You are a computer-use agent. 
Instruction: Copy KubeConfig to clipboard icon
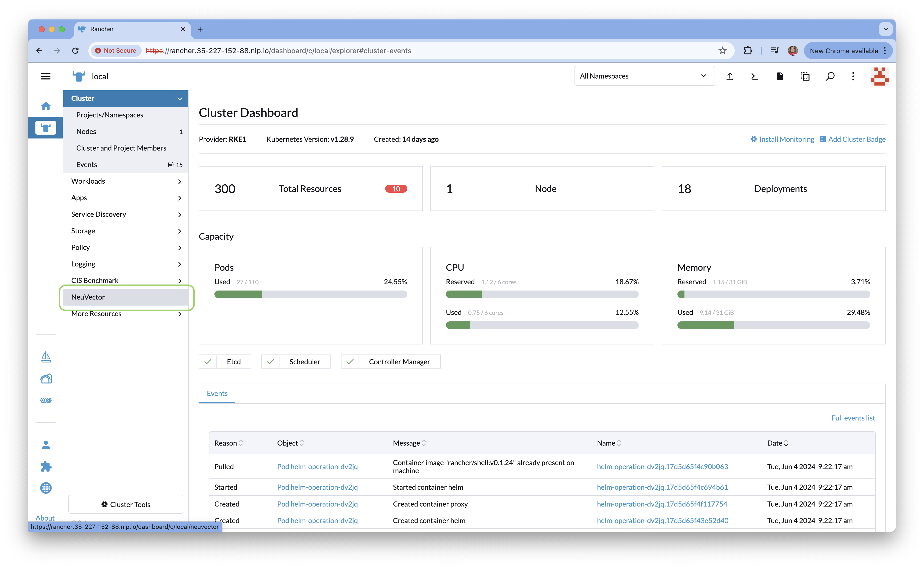[x=805, y=76]
